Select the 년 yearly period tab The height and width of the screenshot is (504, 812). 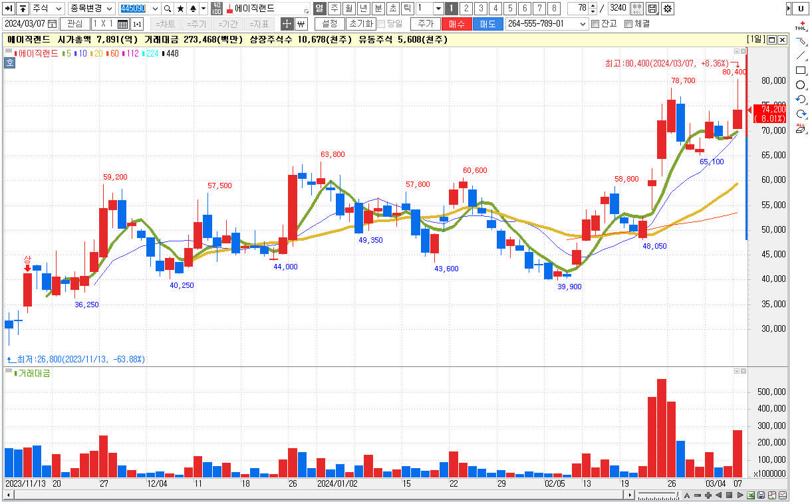click(x=363, y=9)
